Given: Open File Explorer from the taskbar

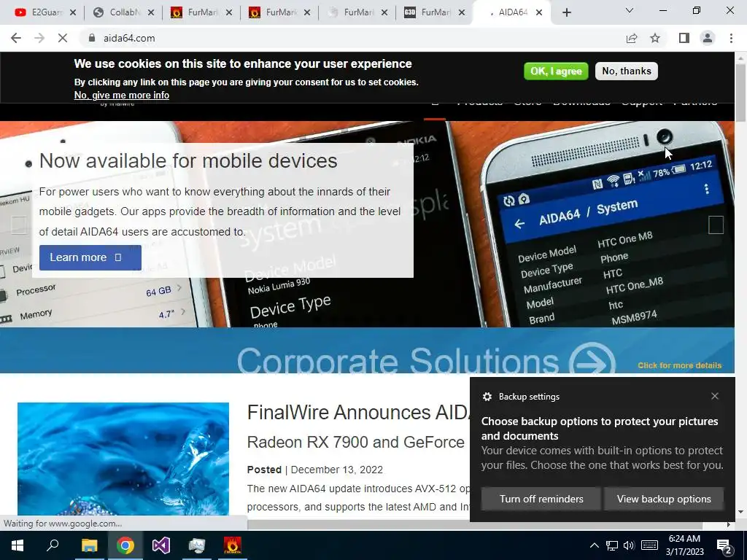Looking at the screenshot, I should coord(89,545).
